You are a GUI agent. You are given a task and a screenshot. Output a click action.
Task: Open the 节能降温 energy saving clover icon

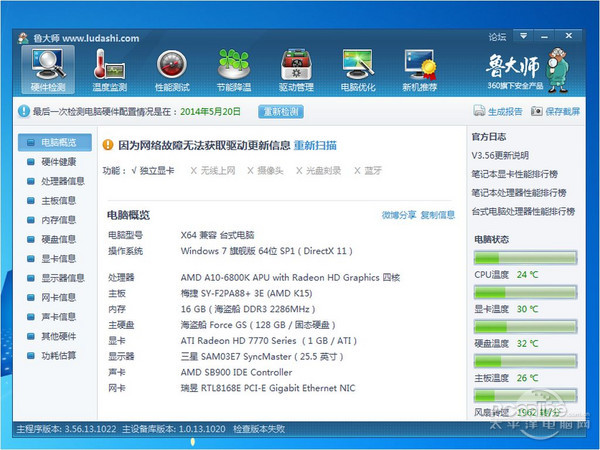point(234,70)
